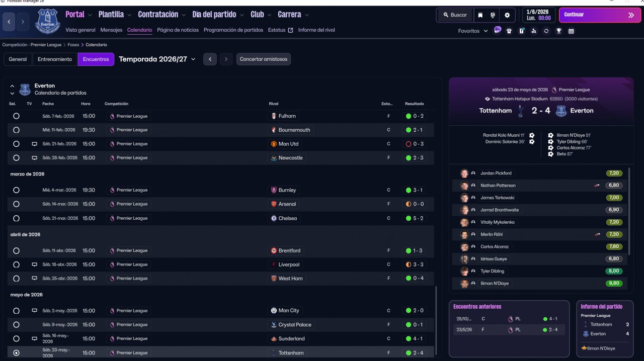The image size is (644, 361).
Task: Click Tyler Dibling 8,00 rating badge
Action: click(x=614, y=271)
